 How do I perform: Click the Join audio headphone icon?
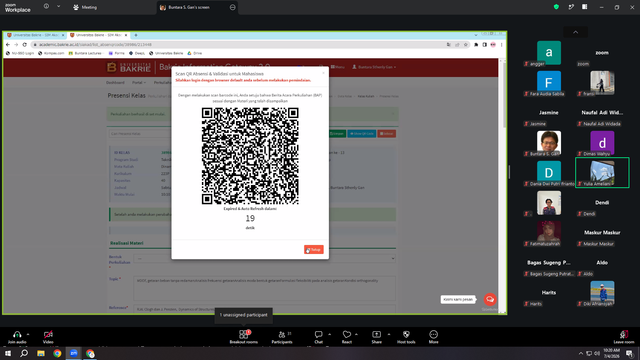click(17, 334)
